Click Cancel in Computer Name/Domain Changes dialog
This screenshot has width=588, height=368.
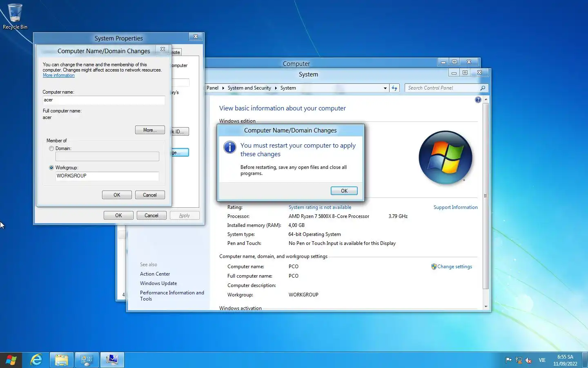pos(150,195)
